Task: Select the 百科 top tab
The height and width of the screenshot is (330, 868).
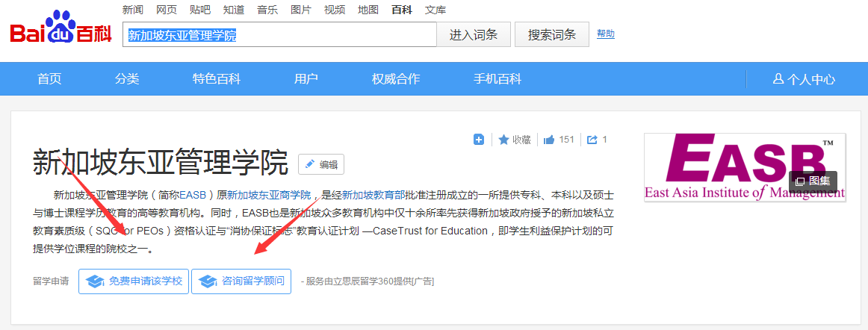Action: tap(401, 10)
